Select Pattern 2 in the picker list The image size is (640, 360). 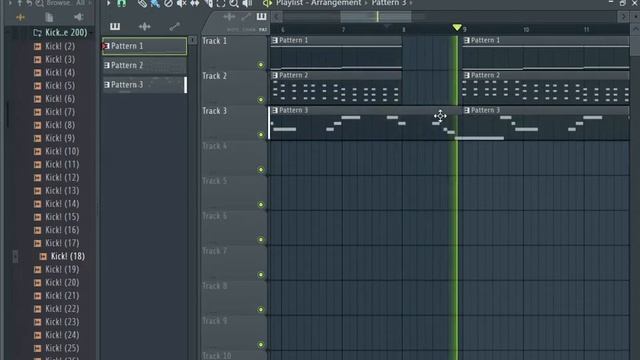pos(144,65)
